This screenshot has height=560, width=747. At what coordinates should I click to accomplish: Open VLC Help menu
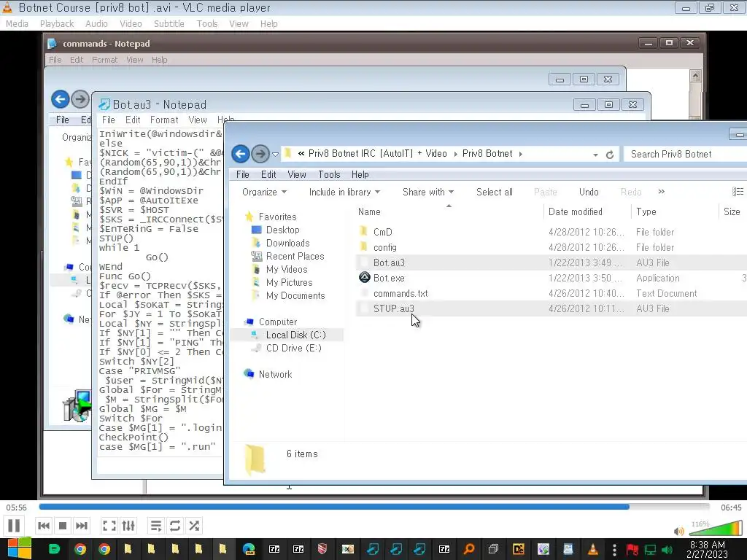click(268, 24)
